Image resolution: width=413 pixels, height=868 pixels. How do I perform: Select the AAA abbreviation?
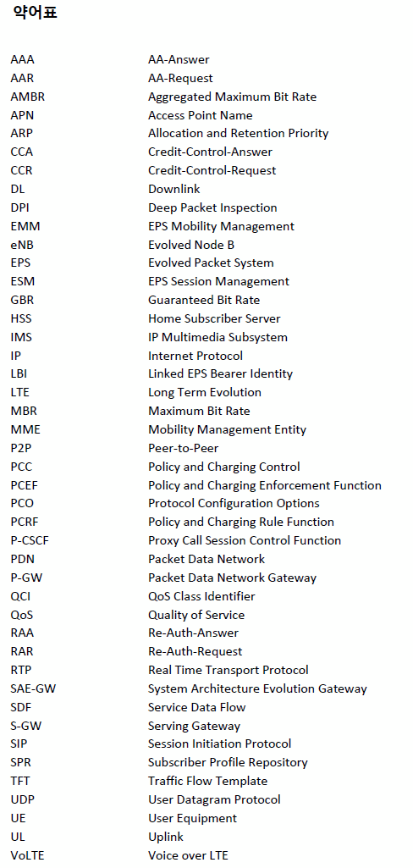tap(22, 60)
